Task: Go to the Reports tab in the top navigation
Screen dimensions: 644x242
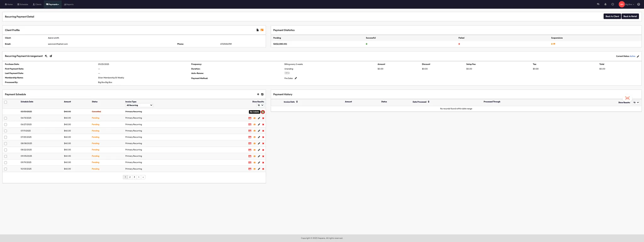Action: click(x=69, y=4)
